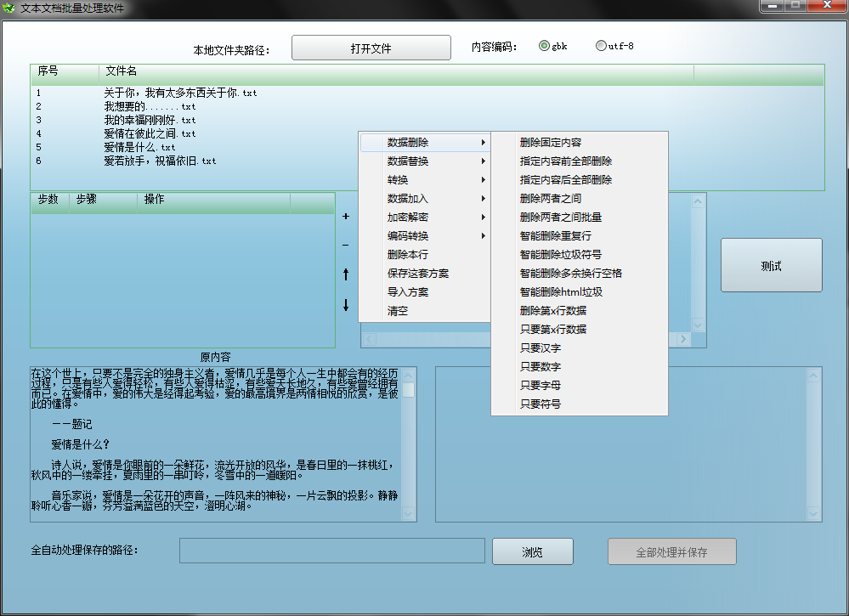Select the gbk encoding radio button
The height and width of the screenshot is (616, 849).
544,47
